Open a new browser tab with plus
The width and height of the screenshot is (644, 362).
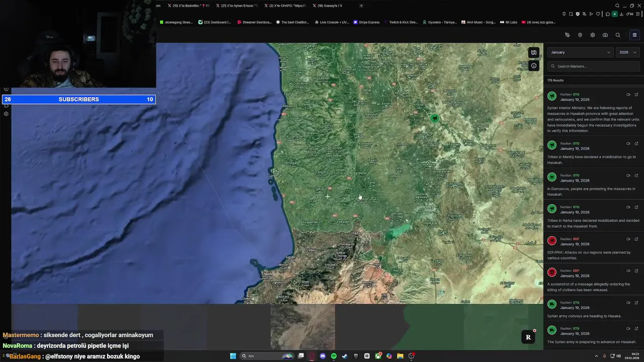tap(361, 6)
